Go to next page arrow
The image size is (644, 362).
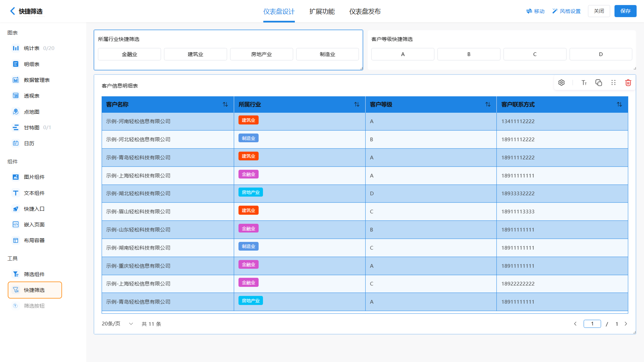point(626,324)
